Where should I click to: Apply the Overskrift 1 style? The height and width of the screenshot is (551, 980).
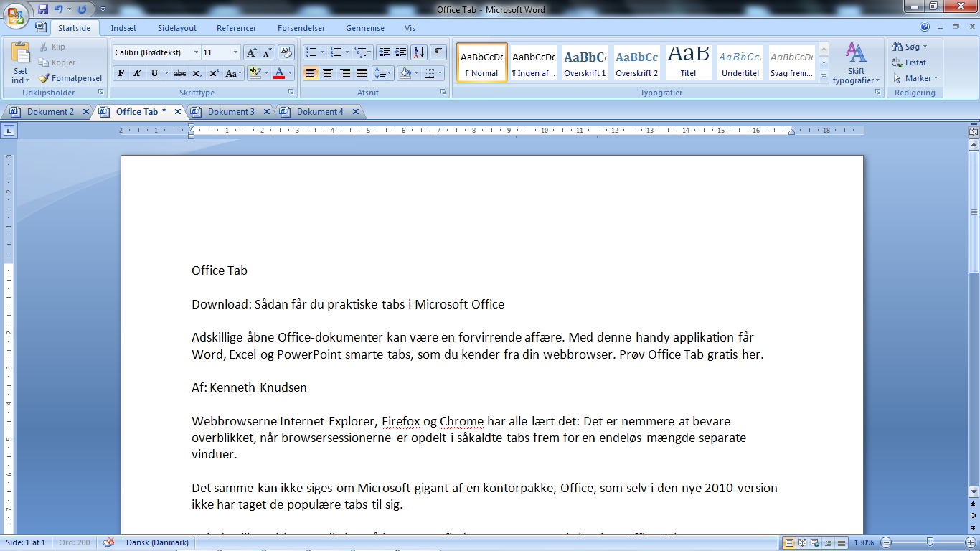tap(584, 62)
